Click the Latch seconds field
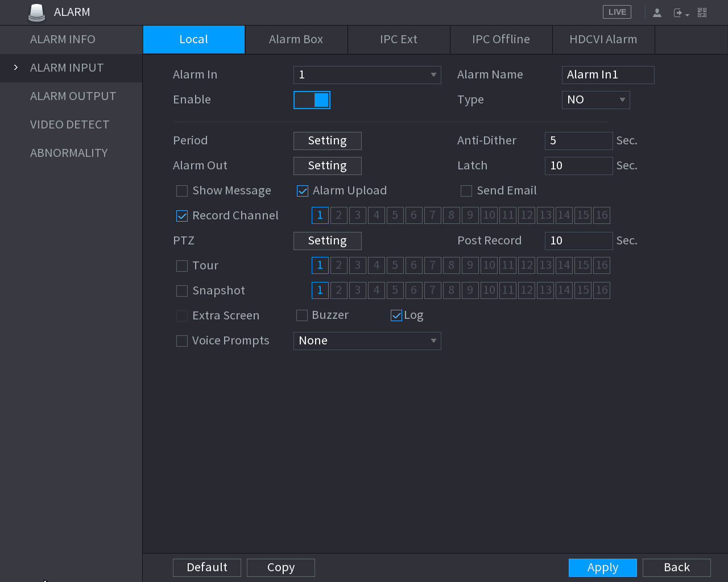Viewport: 728px width, 582px height. (579, 166)
